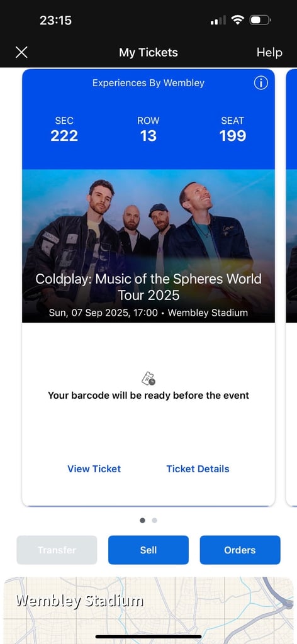Image resolution: width=297 pixels, height=644 pixels.
Task: Select the first page indicator dot
Action: pyautogui.click(x=143, y=520)
